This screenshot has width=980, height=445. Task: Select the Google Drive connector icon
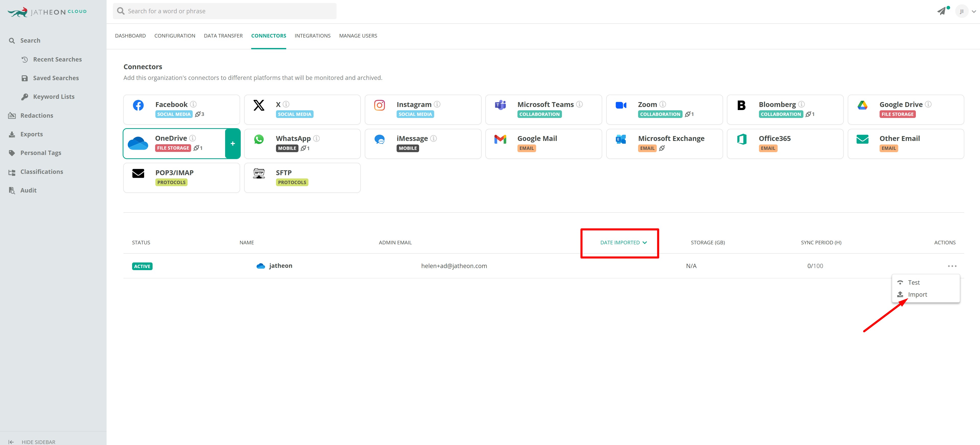pos(862,105)
